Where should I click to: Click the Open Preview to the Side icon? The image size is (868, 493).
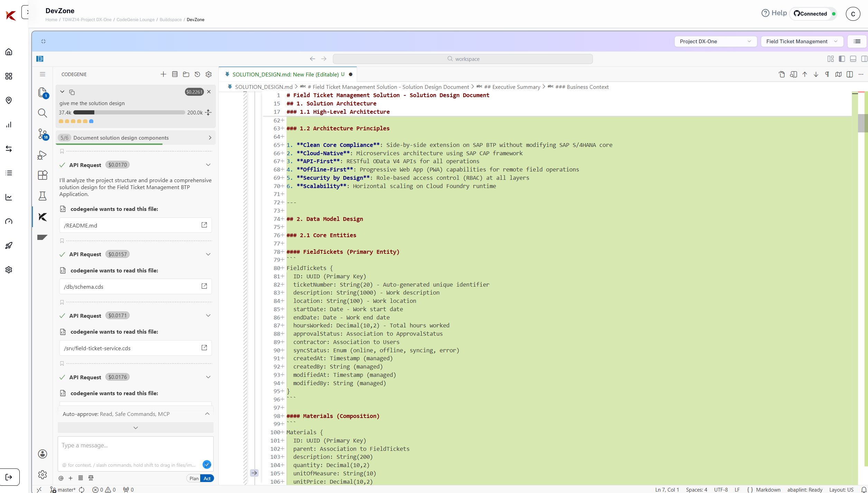click(x=793, y=74)
